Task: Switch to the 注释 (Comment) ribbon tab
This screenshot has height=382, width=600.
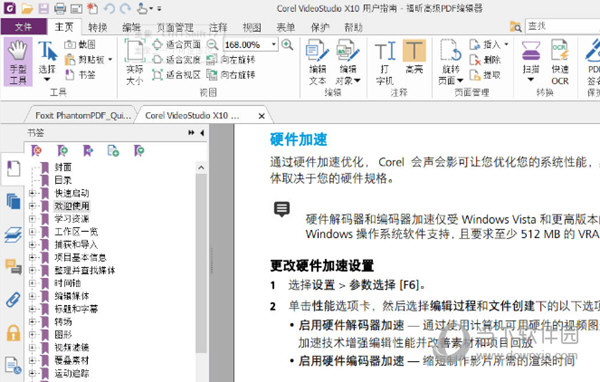Action: coord(218,27)
